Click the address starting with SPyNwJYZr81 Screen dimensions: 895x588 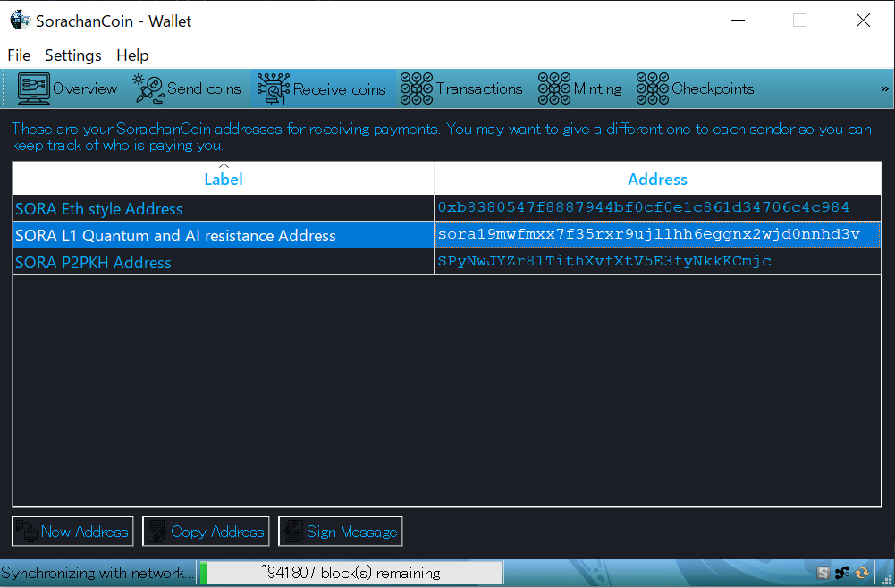click(x=657, y=262)
